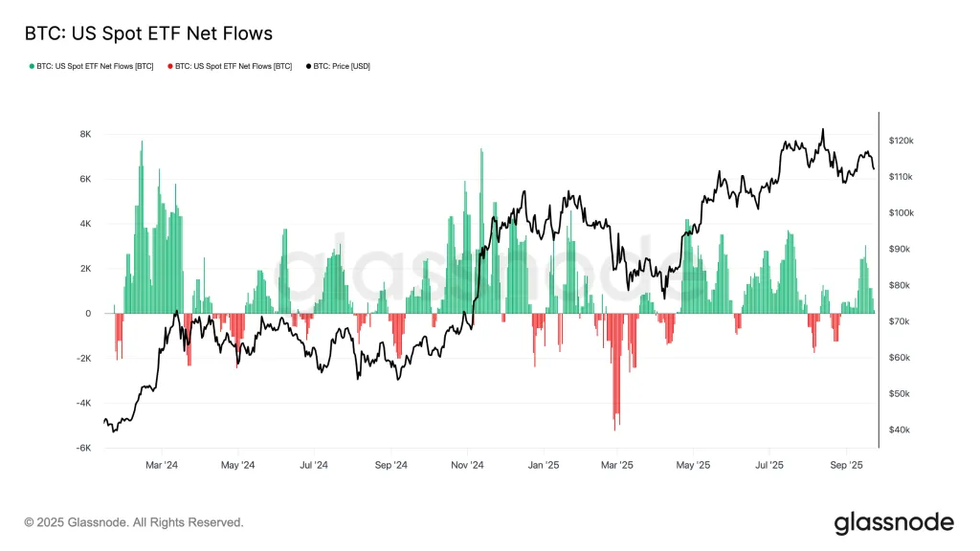
Task: Select the Mar '24 x-axis label
Action: pyautogui.click(x=161, y=466)
